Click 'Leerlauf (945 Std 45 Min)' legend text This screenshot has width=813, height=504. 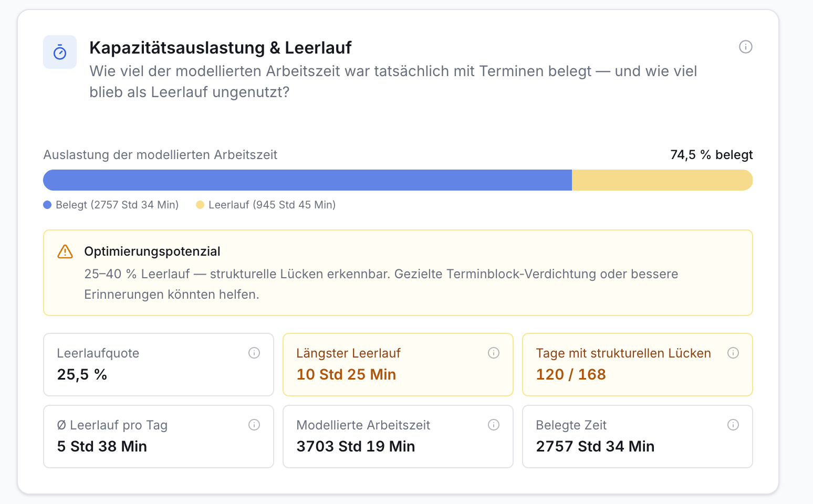[272, 205]
